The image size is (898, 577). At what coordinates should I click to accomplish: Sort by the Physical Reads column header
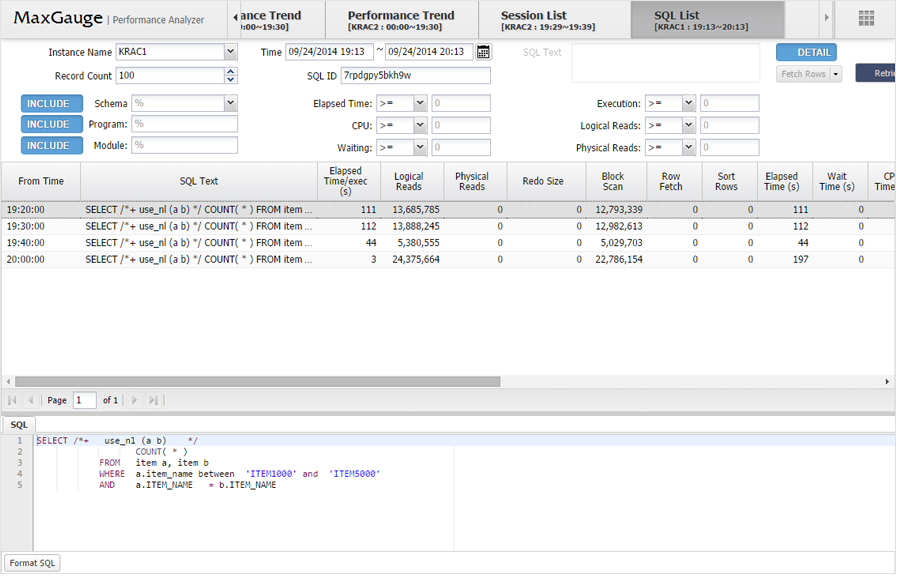[x=472, y=181]
